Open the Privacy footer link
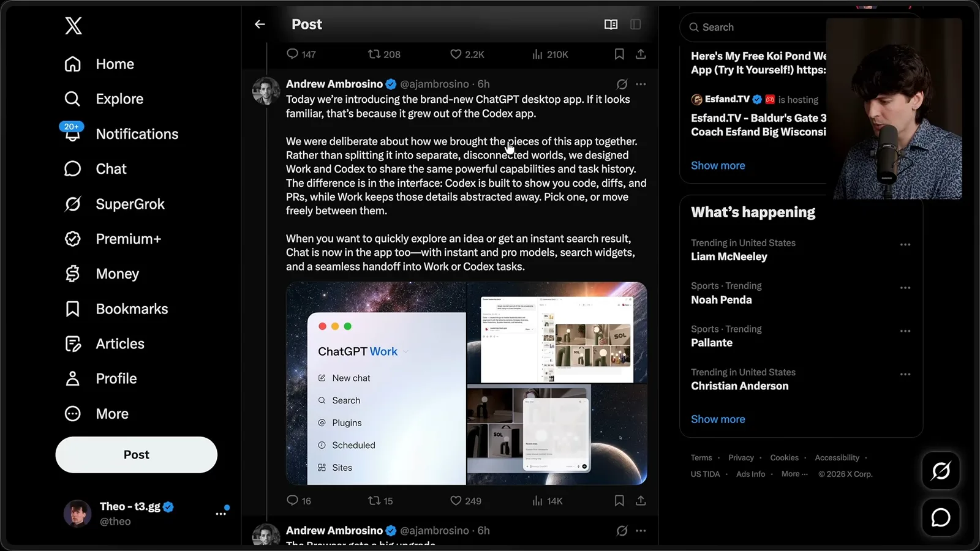The image size is (980, 551). pyautogui.click(x=741, y=458)
